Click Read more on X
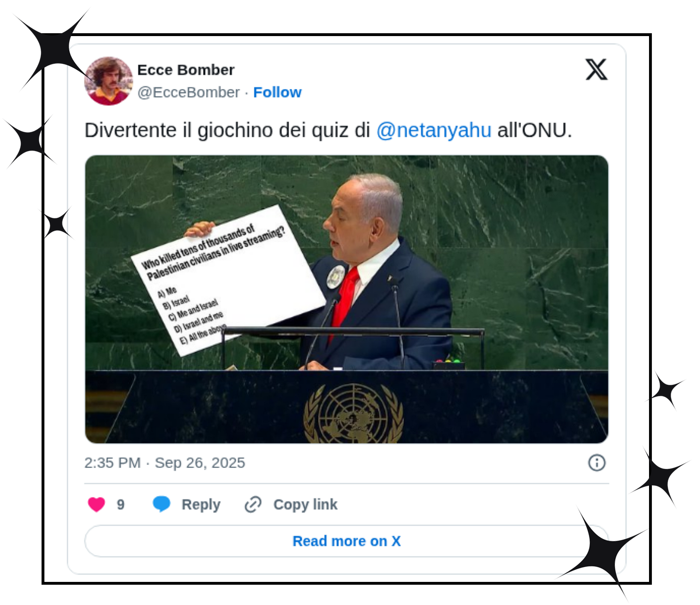The height and width of the screenshot is (605, 700). coord(347,541)
